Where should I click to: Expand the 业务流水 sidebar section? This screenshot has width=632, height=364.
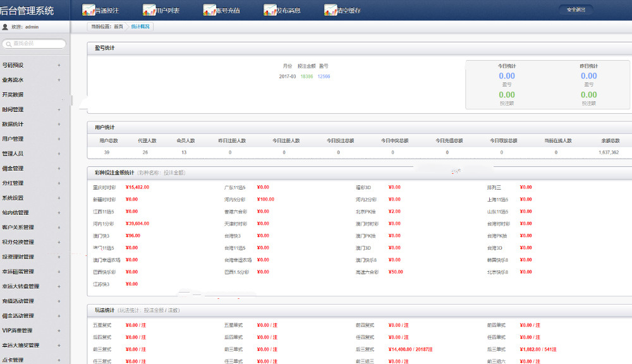59,80
